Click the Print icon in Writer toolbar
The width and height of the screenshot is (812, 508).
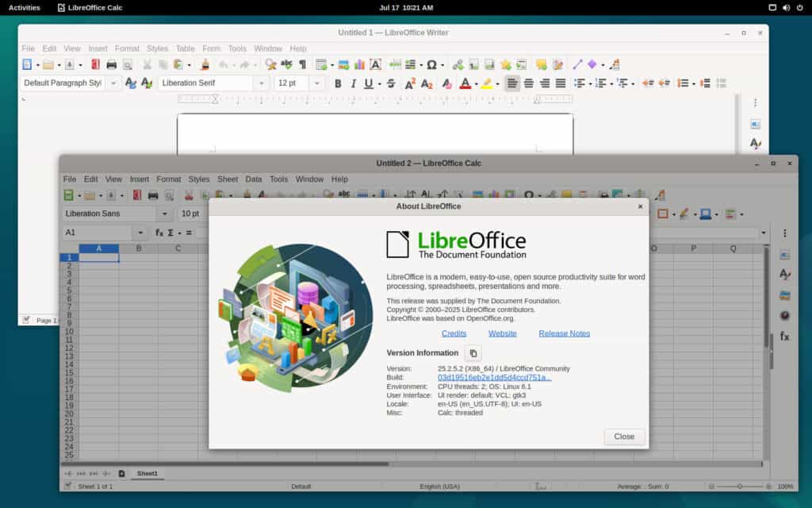click(111, 64)
